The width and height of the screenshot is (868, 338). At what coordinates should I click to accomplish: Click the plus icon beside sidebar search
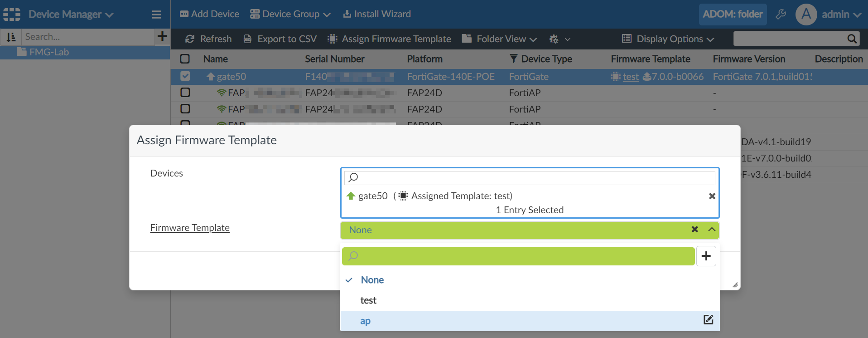tap(162, 36)
